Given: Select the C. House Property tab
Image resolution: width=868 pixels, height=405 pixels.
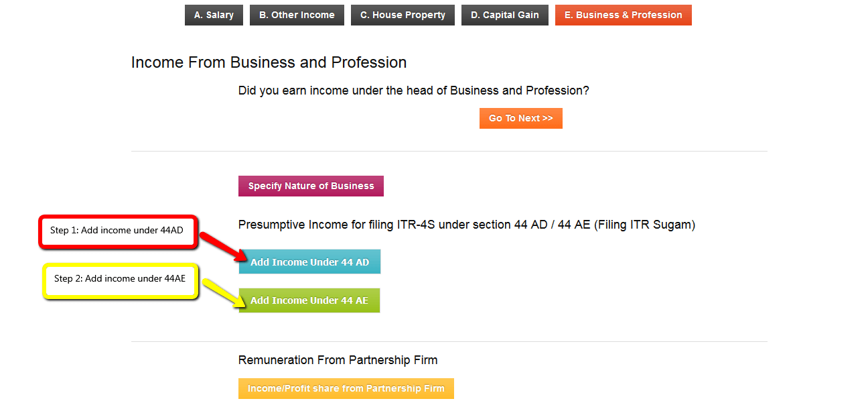Looking at the screenshot, I should [x=403, y=15].
